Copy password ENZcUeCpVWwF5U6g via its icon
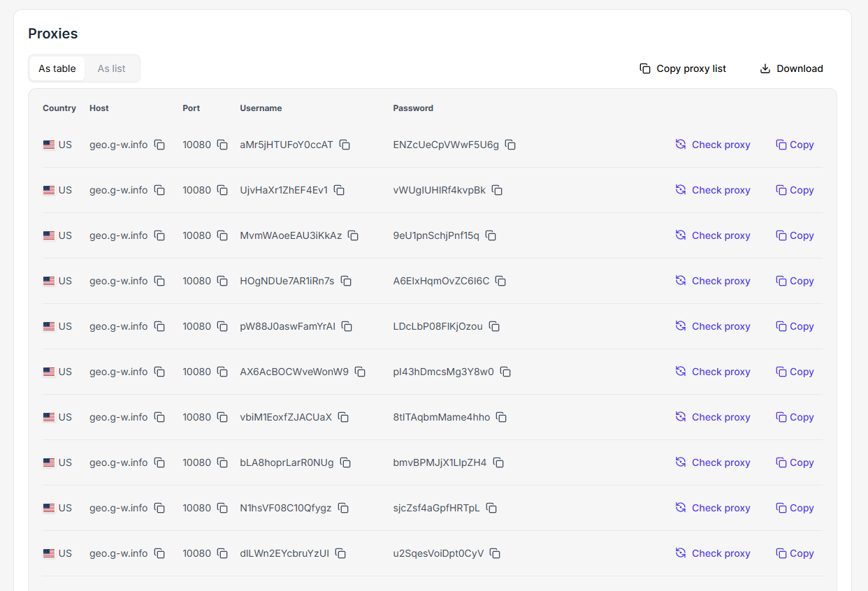The image size is (868, 591). 510,145
